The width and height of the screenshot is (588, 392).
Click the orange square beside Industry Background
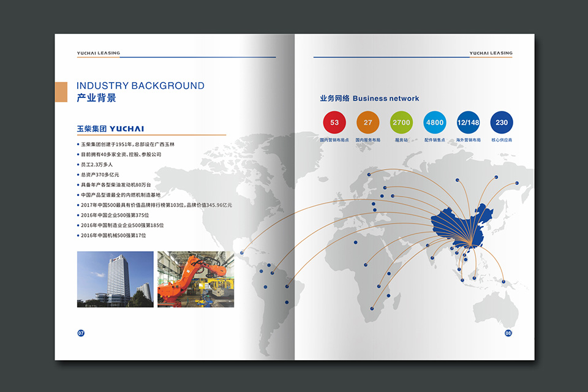61,92
